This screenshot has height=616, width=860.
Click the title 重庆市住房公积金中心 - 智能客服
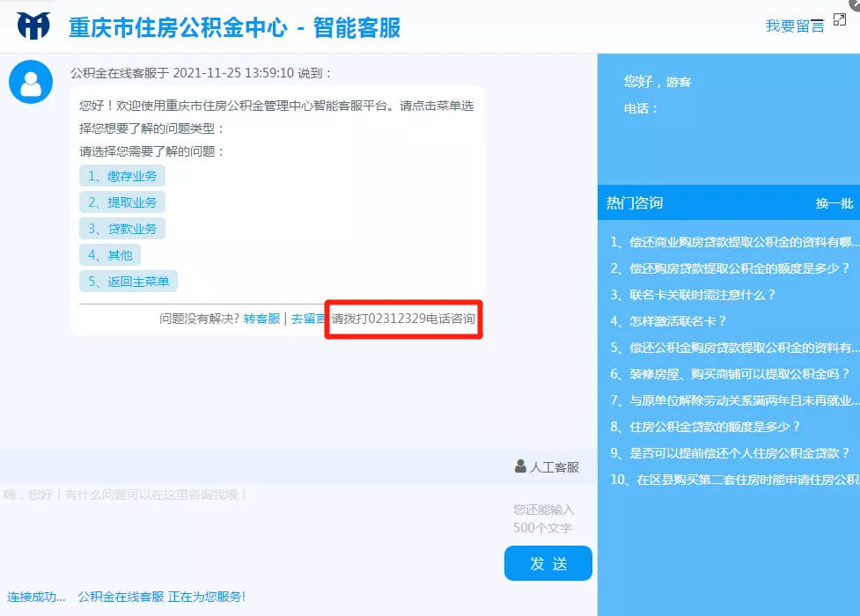235,27
